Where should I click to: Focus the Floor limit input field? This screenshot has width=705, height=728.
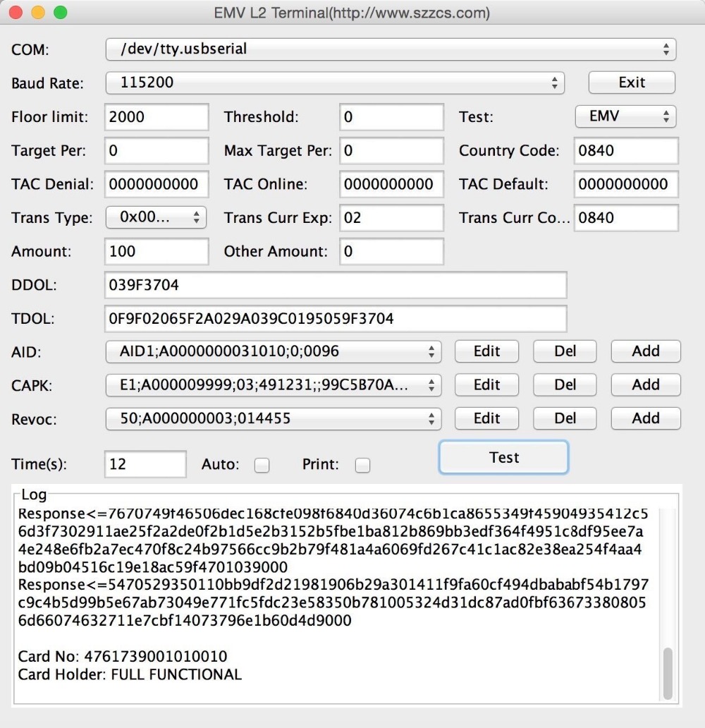tap(157, 117)
